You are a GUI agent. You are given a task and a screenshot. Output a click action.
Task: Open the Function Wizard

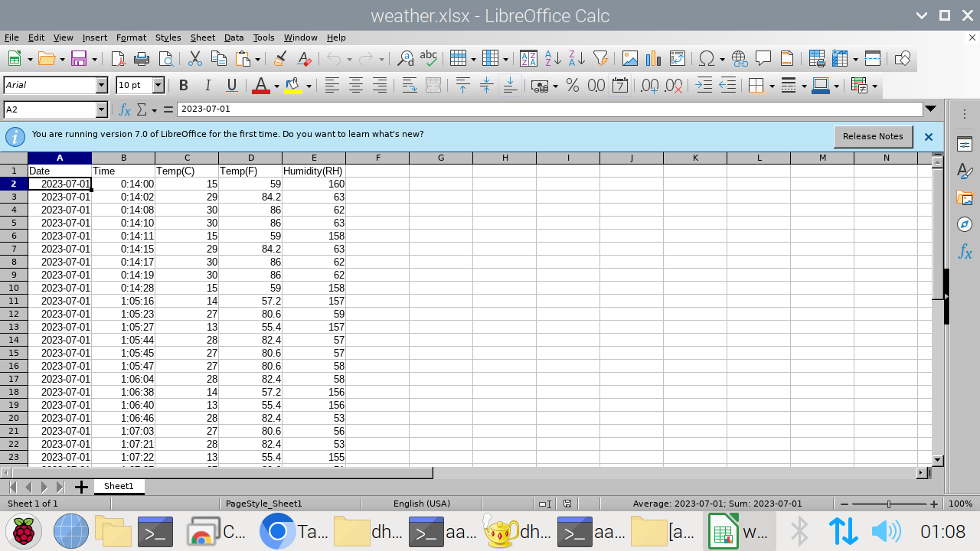coord(125,110)
